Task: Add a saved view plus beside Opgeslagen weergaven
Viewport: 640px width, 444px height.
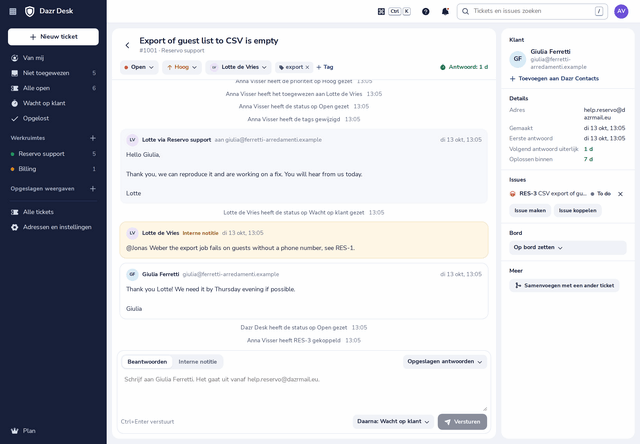Action: tap(93, 189)
